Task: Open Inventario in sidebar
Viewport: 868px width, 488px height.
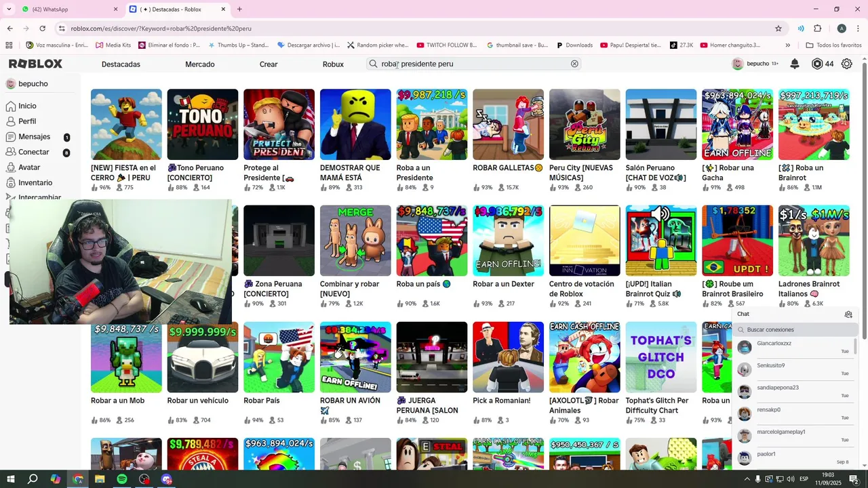Action: [35, 183]
